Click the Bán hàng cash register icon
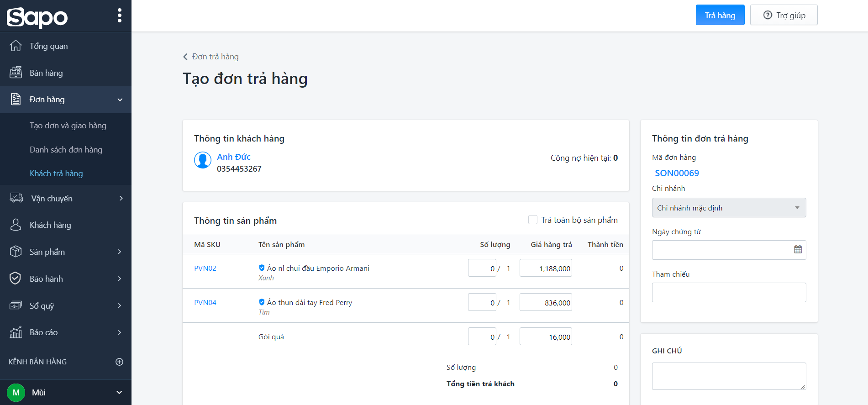The width and height of the screenshot is (868, 405). click(x=16, y=73)
